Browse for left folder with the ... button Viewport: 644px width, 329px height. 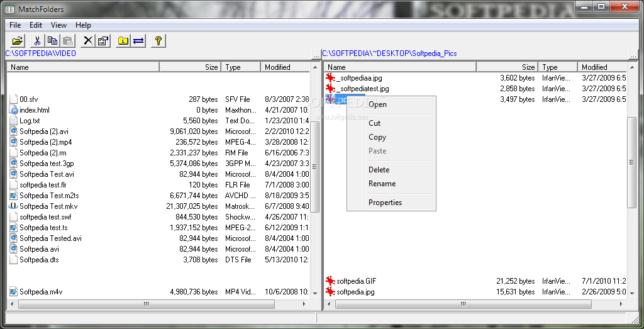(316, 55)
